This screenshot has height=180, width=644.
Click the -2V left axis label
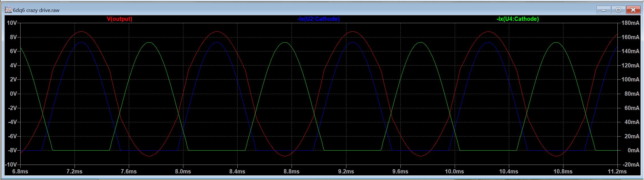point(13,108)
